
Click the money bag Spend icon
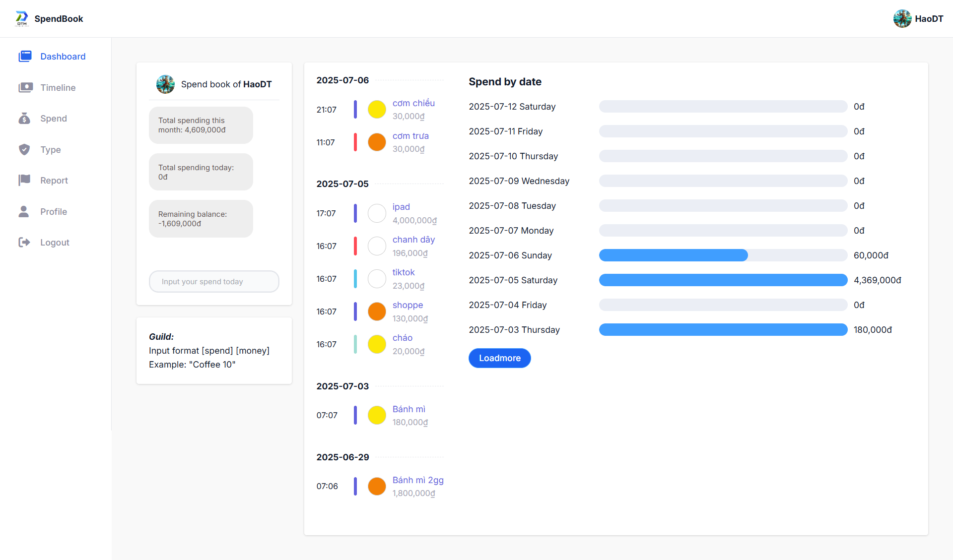click(x=25, y=119)
